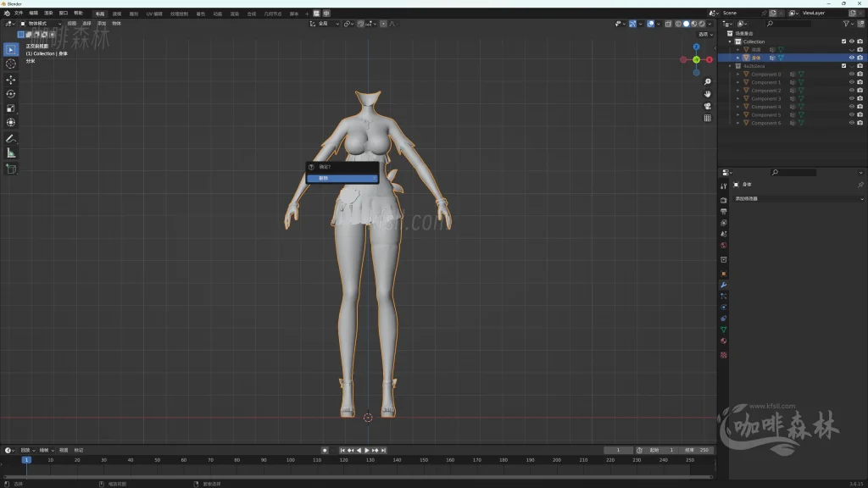
Task: Open the shading options dropdown arrow
Action: [710, 24]
